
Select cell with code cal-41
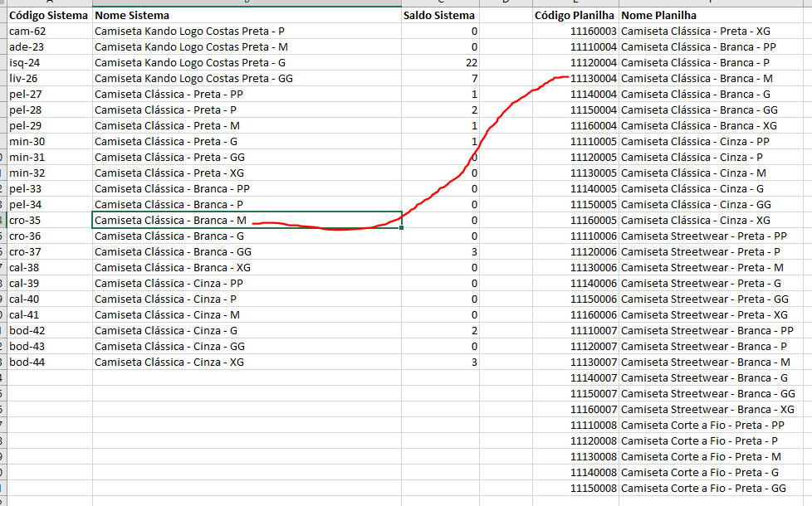click(50, 315)
